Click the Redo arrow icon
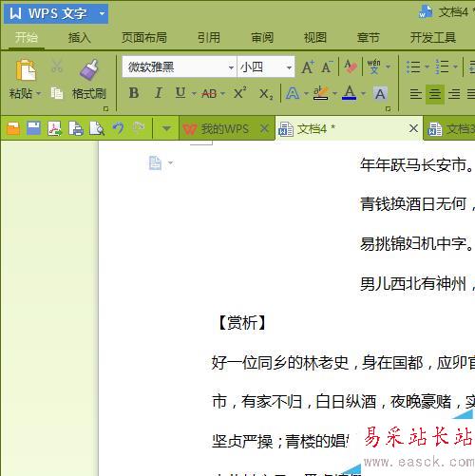475x476 pixels. click(139, 127)
